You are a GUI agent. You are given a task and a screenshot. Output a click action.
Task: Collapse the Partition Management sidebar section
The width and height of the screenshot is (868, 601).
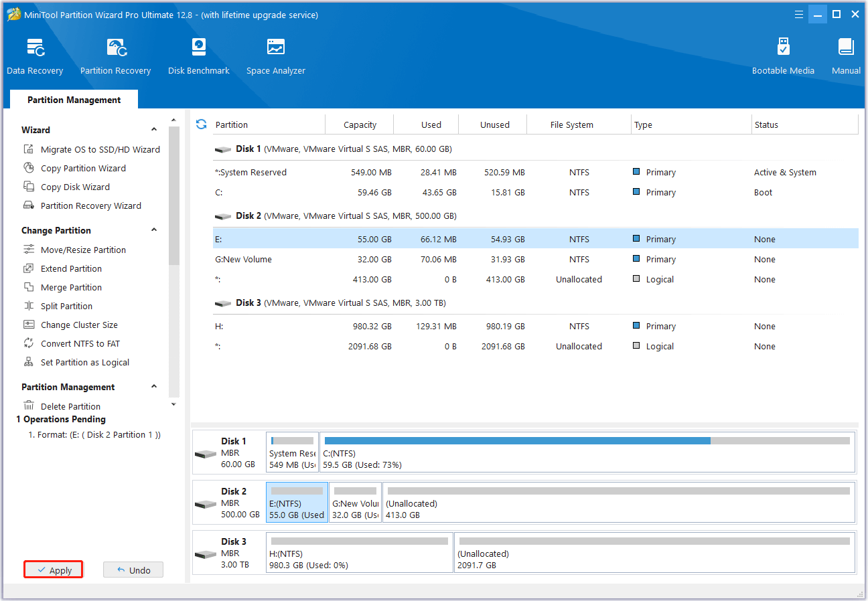154,387
